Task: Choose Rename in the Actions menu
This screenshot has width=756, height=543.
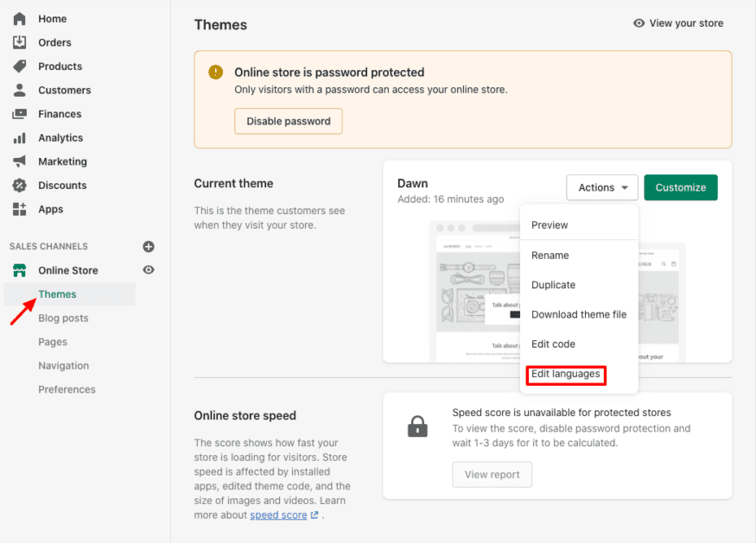Action: (550, 256)
